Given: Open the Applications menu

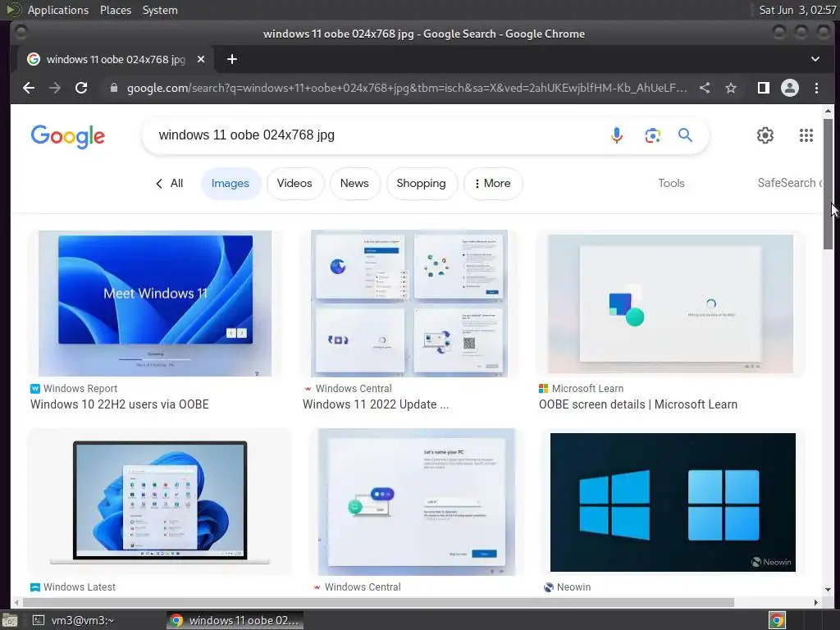Looking at the screenshot, I should tap(58, 10).
